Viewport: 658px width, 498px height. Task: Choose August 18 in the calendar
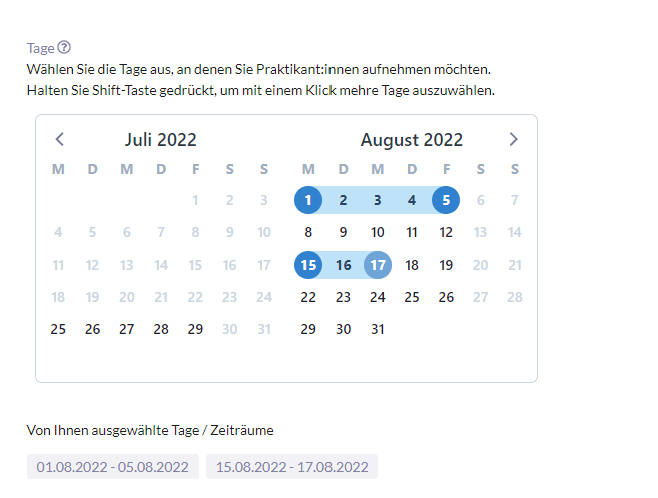coord(412,265)
